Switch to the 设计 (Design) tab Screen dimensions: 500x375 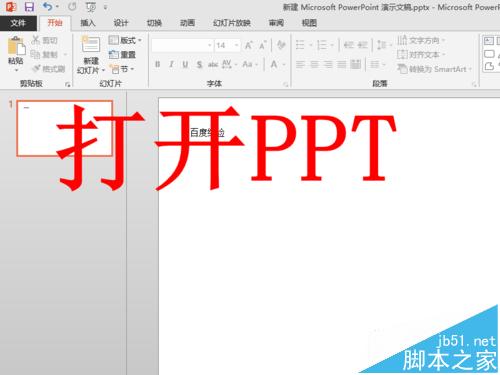coord(121,23)
